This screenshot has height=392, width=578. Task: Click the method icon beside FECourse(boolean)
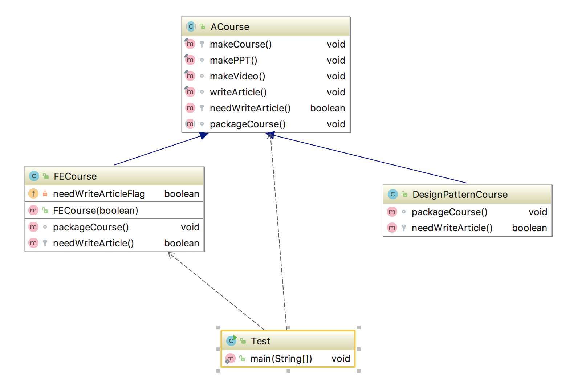pos(33,210)
